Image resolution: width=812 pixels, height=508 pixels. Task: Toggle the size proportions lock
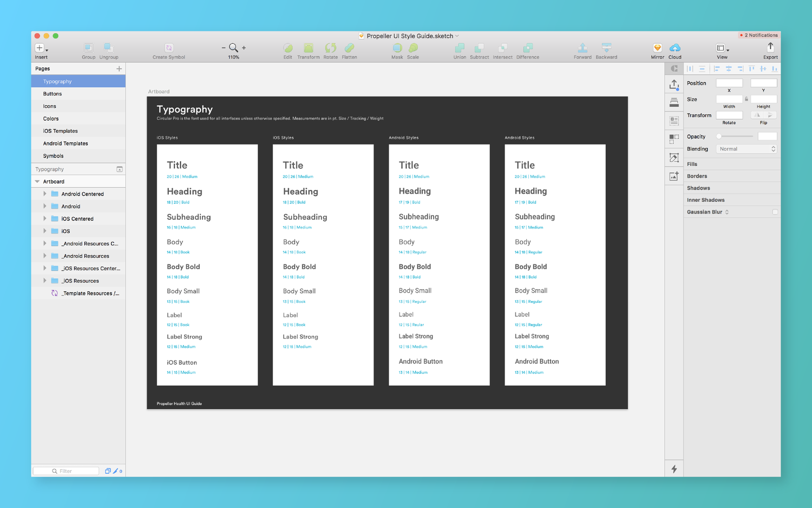pos(746,99)
